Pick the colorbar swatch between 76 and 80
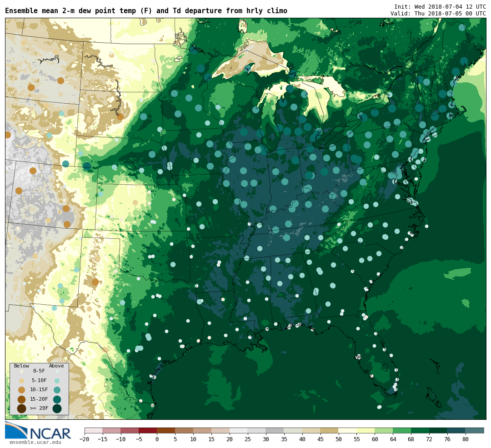Viewport: 491px width, 448px height. pos(456,430)
